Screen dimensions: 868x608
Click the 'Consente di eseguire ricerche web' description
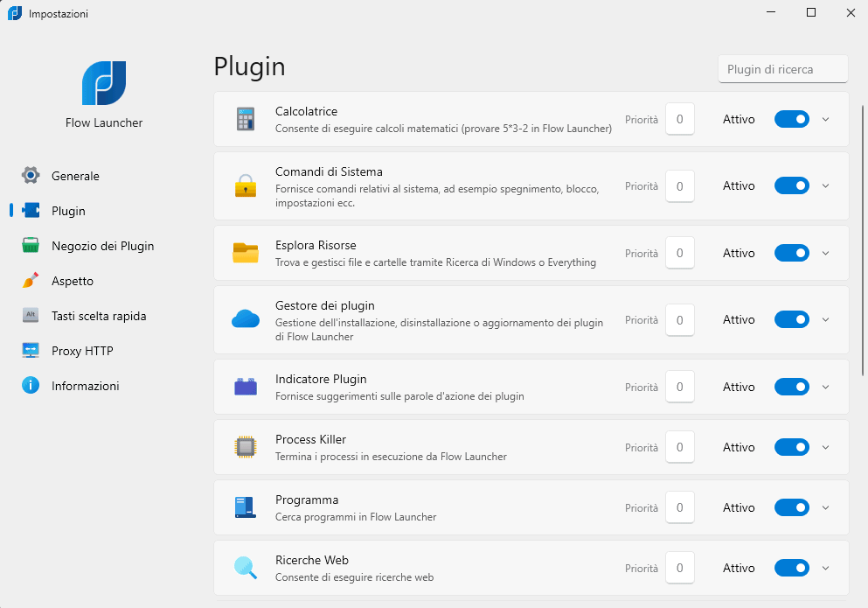pos(354,577)
